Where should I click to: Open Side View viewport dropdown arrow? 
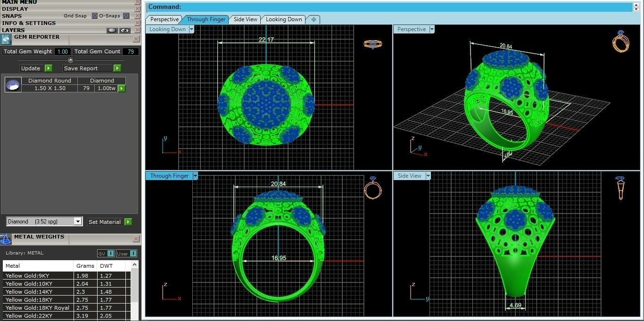[x=428, y=176]
